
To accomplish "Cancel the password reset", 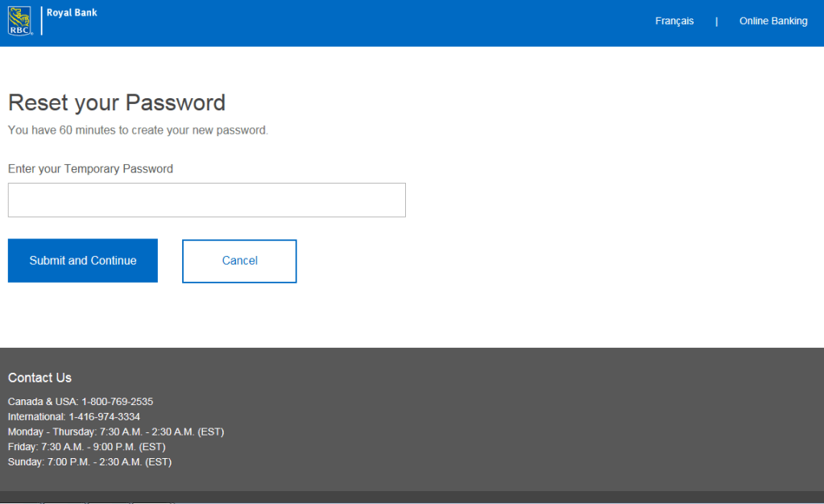I will tap(239, 261).
